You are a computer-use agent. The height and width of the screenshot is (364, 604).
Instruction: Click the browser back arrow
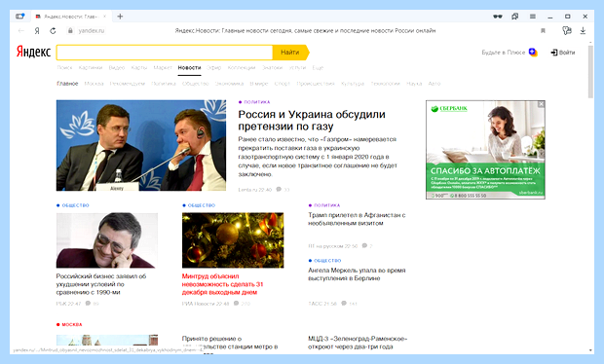pos(21,31)
